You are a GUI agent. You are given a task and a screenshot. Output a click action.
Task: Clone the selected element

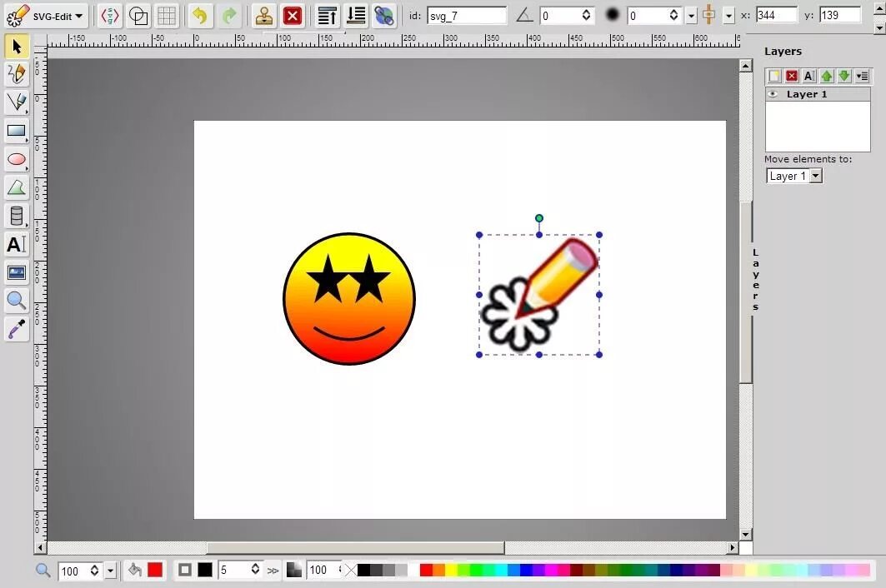click(263, 16)
